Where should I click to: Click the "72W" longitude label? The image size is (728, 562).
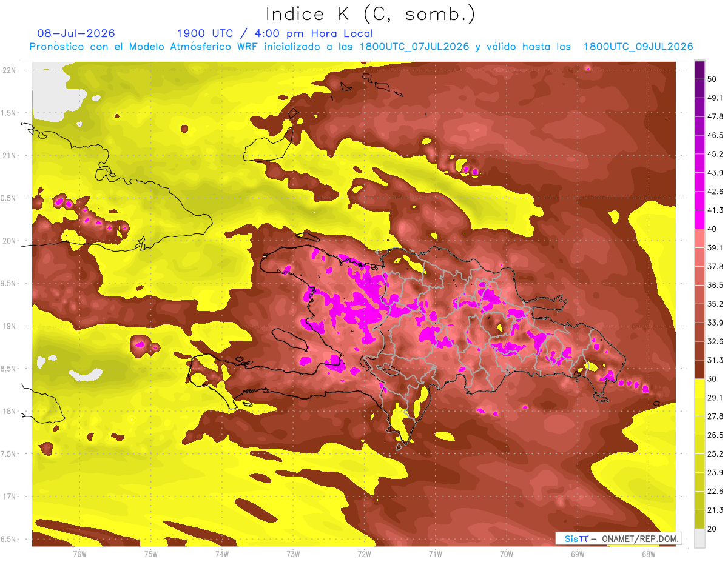365,554
